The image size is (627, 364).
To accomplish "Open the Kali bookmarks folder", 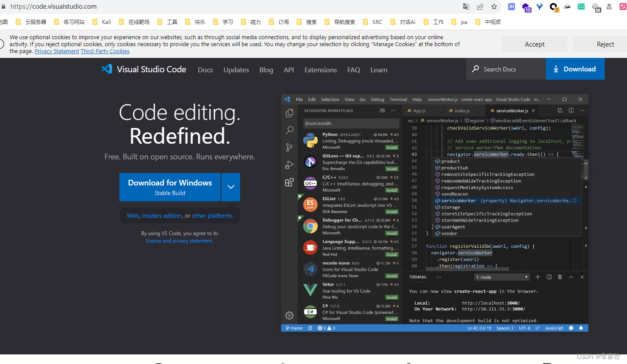I will [102, 22].
